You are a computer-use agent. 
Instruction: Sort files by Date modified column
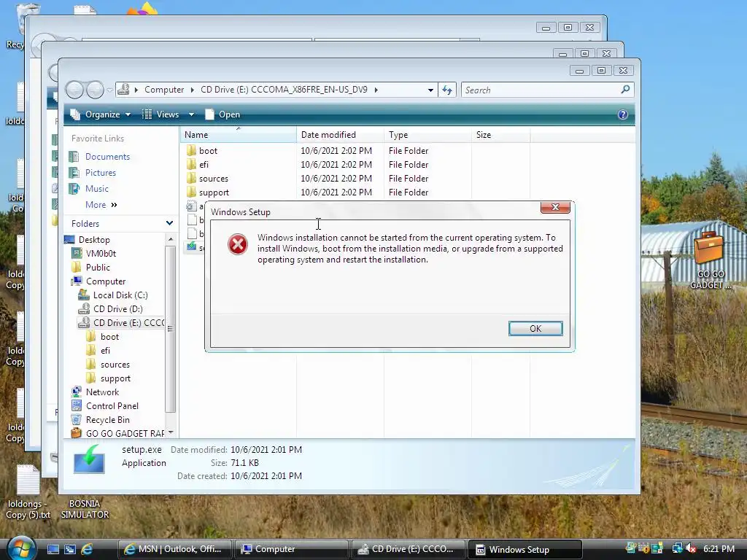(x=340, y=135)
